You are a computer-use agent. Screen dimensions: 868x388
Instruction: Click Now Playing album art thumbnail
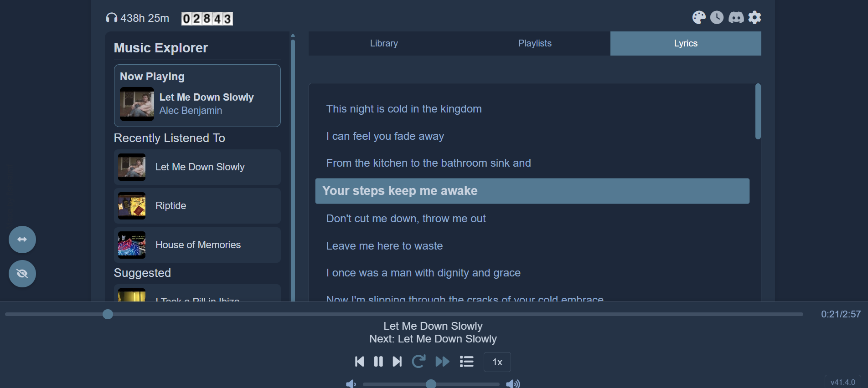137,104
